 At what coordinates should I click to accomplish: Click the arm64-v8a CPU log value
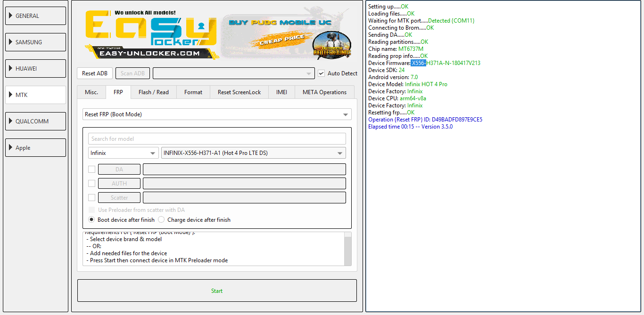(x=413, y=98)
